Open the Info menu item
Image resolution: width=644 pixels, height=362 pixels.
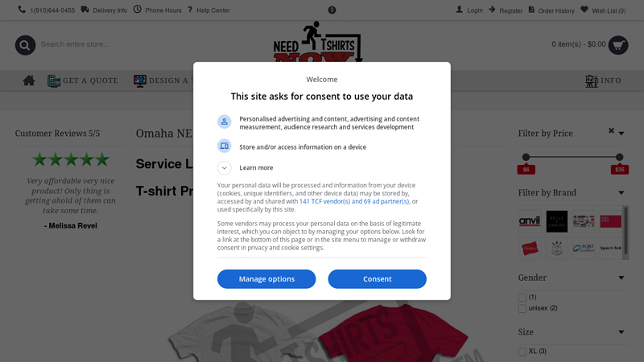[603, 80]
